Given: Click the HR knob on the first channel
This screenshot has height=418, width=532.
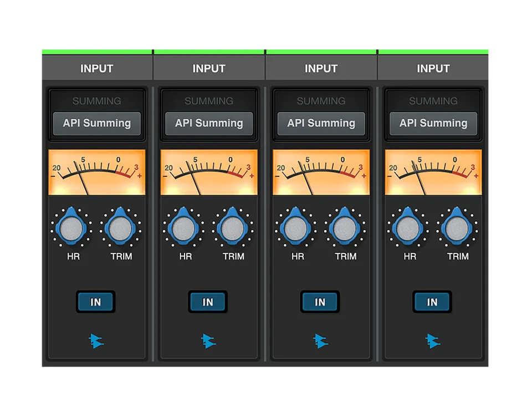Looking at the screenshot, I should pos(71,227).
